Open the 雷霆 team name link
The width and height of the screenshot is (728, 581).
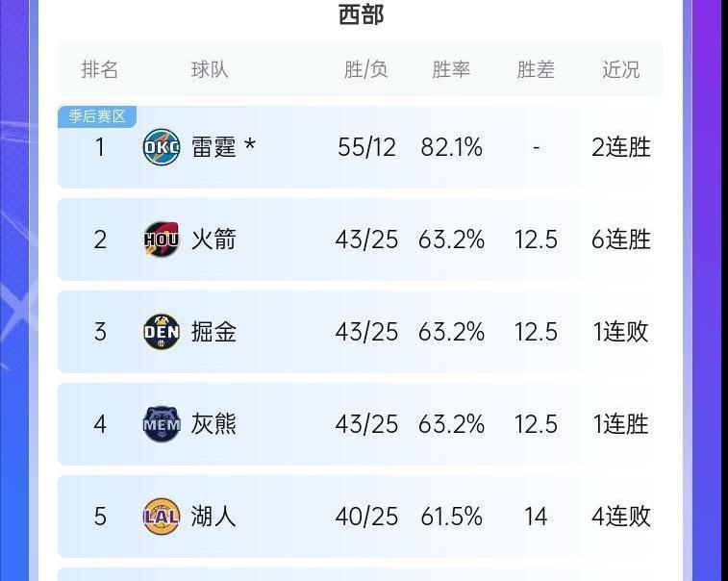click(213, 147)
